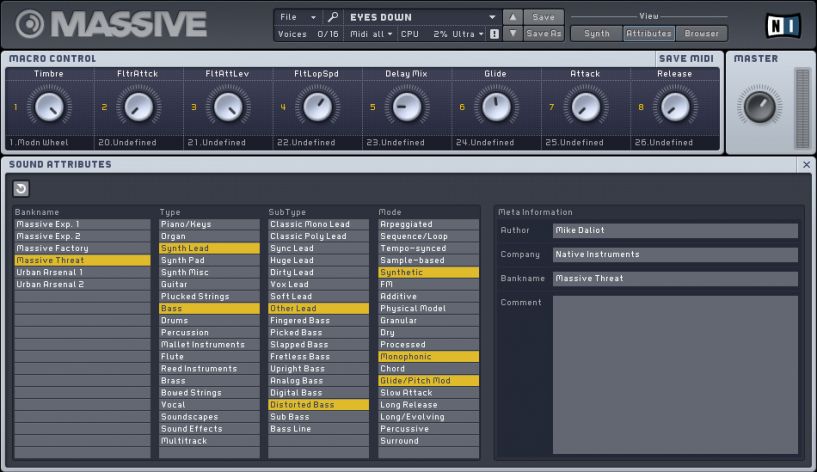
Task: Toggle off the Synthetic mode
Action: point(429,272)
